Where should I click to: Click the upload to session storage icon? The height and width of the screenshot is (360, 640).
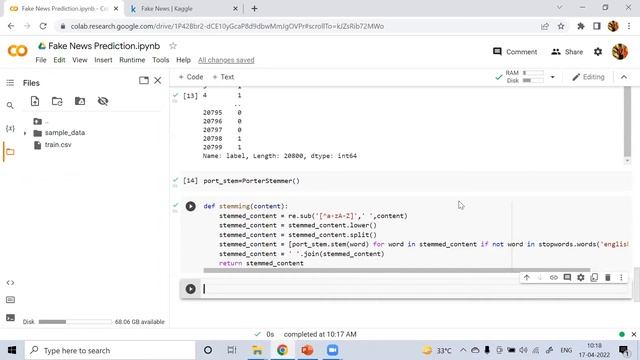[x=35, y=101]
